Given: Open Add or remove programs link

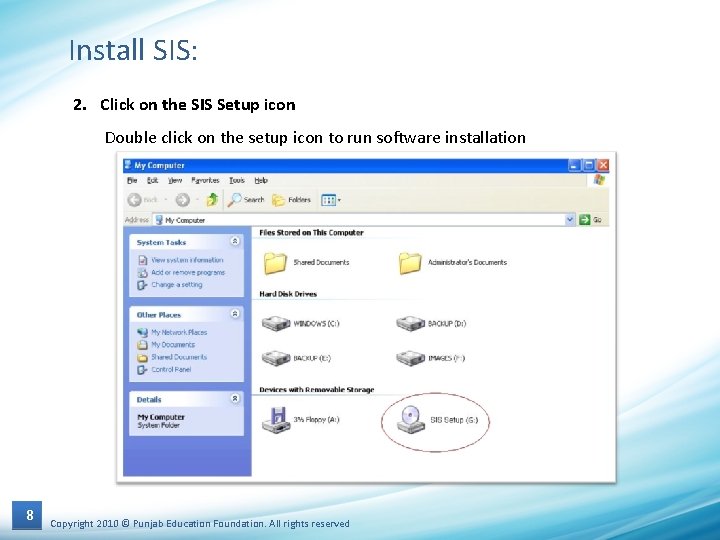Looking at the screenshot, I should pyautogui.click(x=188, y=272).
